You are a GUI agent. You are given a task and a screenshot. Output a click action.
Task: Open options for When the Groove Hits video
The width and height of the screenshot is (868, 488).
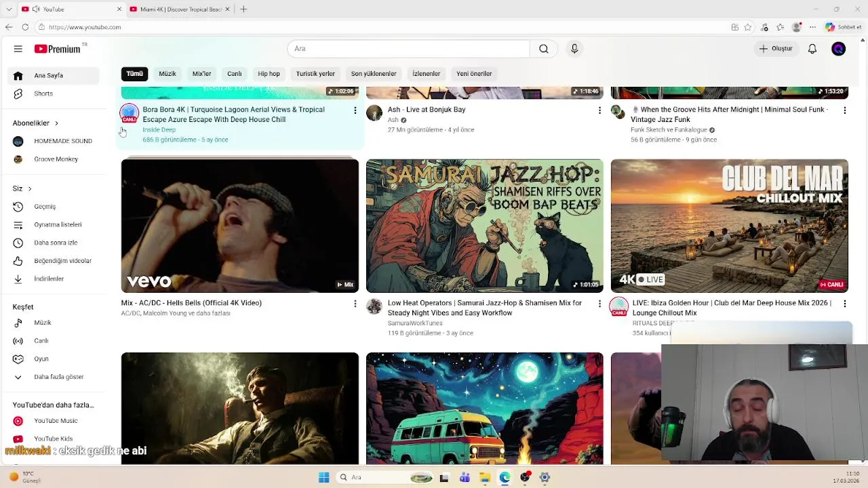click(x=844, y=110)
